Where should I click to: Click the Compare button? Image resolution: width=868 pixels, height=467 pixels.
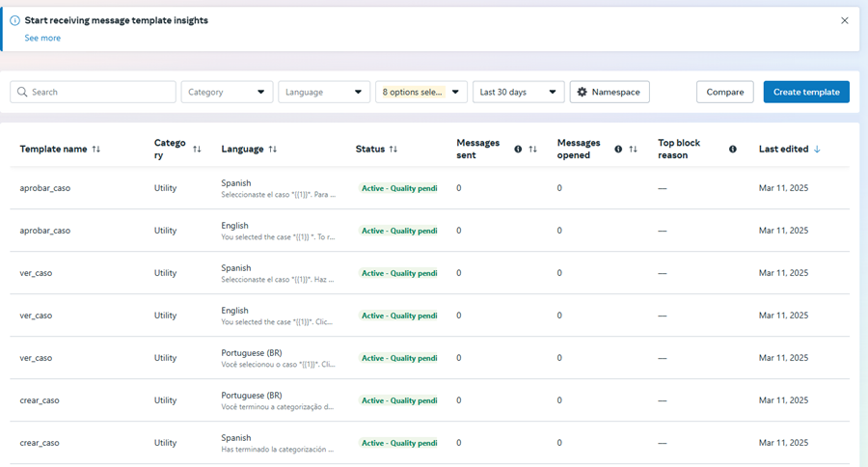pyautogui.click(x=724, y=92)
